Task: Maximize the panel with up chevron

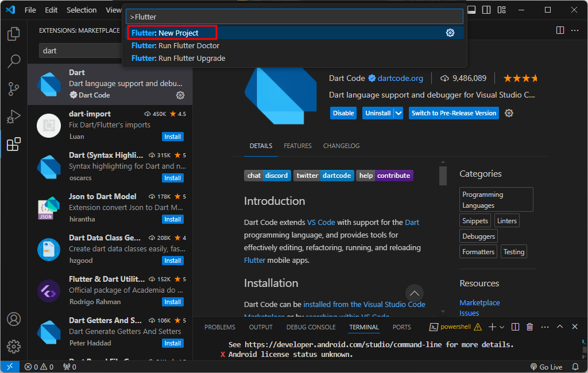Action: 560,327
